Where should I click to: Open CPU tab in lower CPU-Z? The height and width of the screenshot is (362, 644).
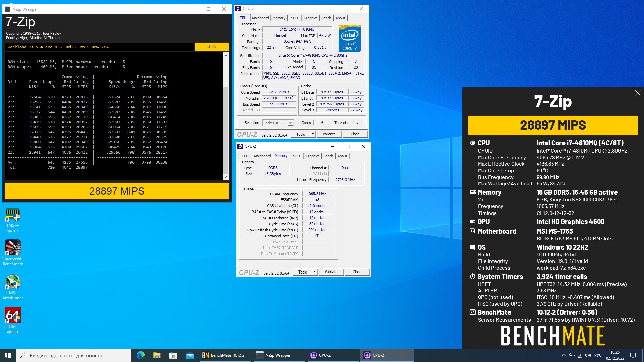click(245, 156)
